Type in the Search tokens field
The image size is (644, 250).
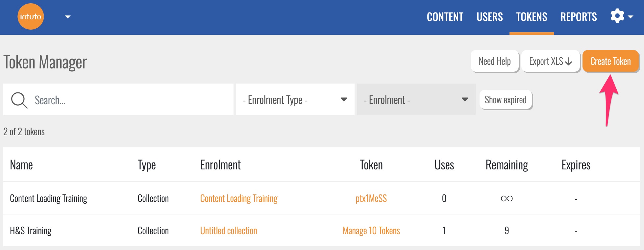pos(132,100)
